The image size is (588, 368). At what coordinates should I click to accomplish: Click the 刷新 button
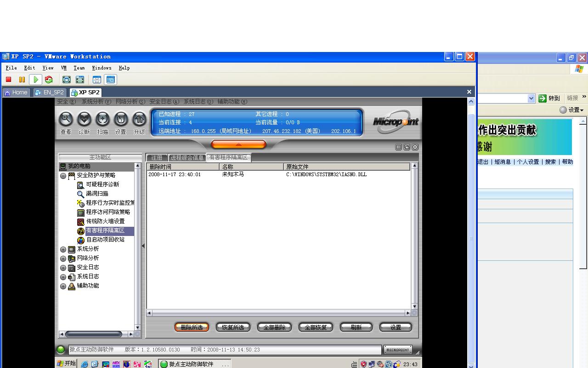pyautogui.click(x=356, y=327)
